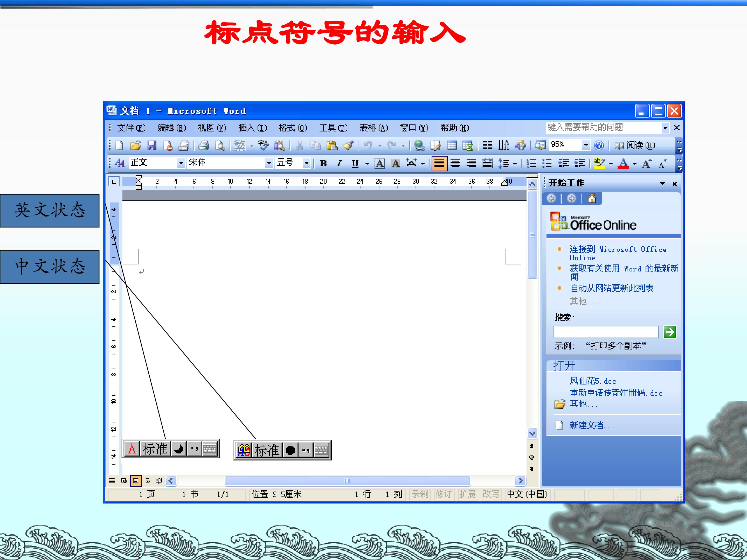The height and width of the screenshot is (560, 747).
Task: Expand the 宋体 font name dropdown
Action: [269, 163]
